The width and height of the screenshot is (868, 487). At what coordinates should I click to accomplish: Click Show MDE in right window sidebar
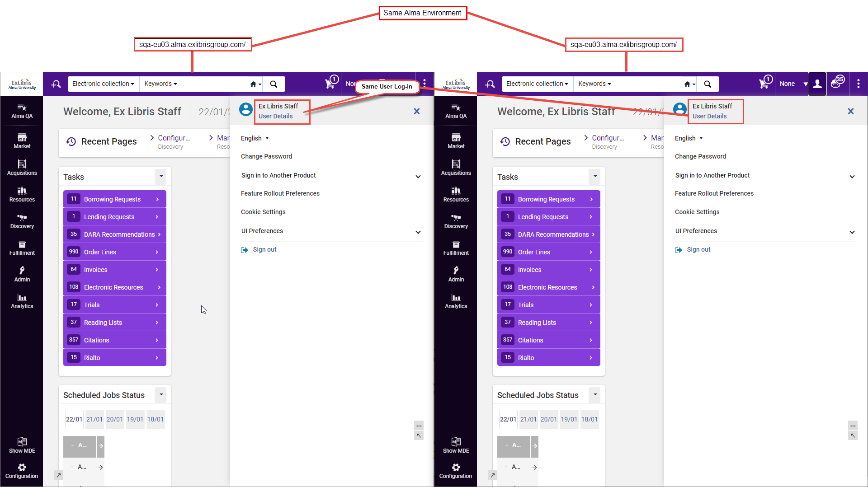click(x=456, y=445)
